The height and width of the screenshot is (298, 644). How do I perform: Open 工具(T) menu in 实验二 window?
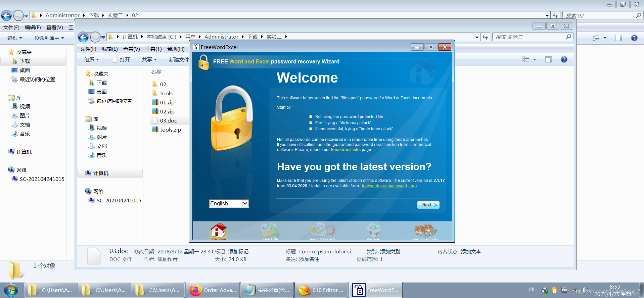(x=153, y=49)
